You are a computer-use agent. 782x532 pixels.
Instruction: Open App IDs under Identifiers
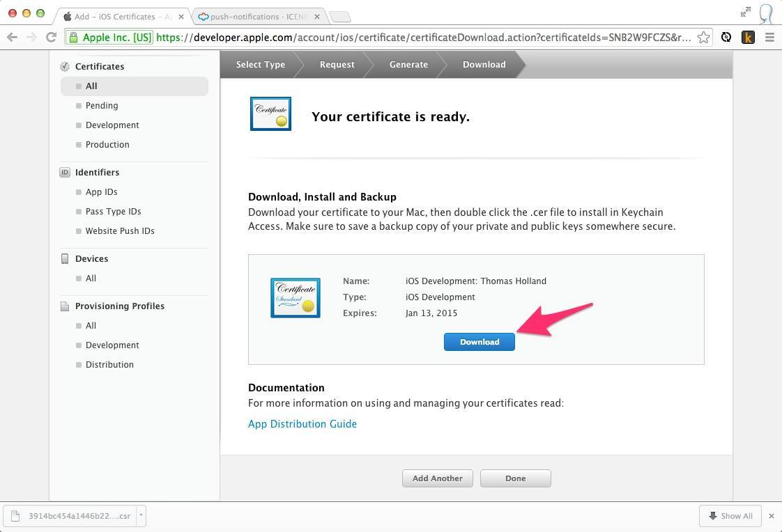pyautogui.click(x=101, y=192)
